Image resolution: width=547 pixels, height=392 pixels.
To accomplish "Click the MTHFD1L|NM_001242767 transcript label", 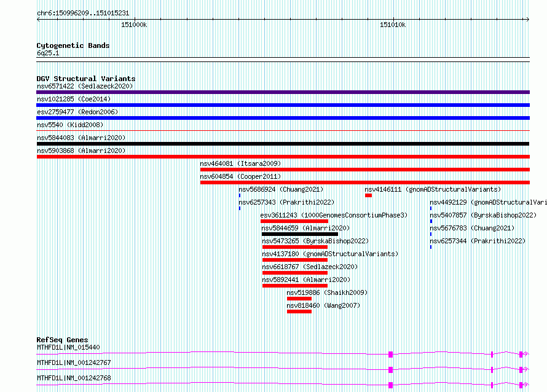I will point(74,363).
